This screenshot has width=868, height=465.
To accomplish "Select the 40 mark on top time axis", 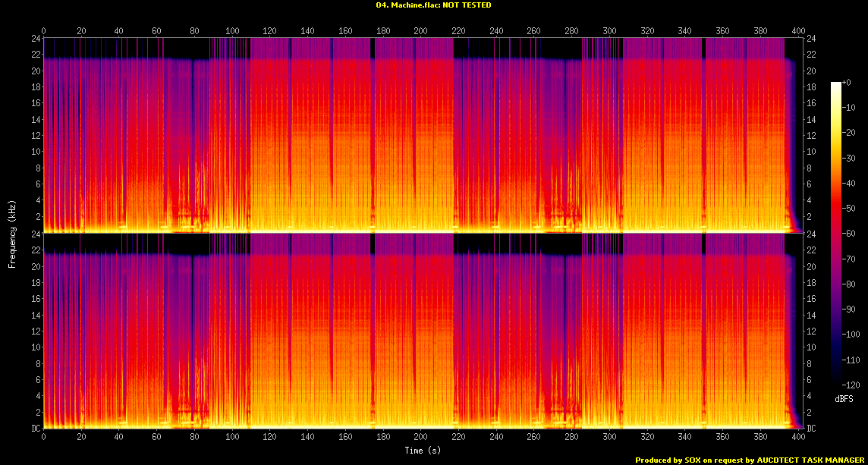I will [119, 30].
